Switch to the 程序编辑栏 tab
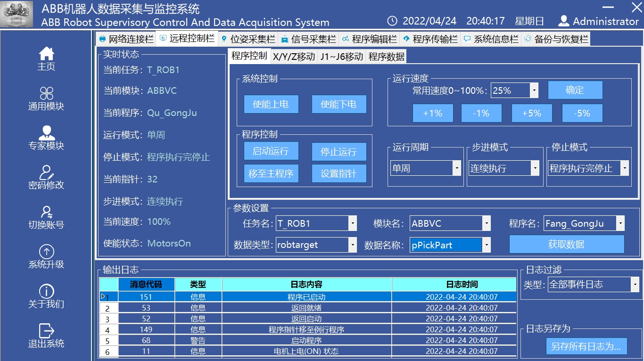This screenshot has height=361, width=644. pos(370,39)
